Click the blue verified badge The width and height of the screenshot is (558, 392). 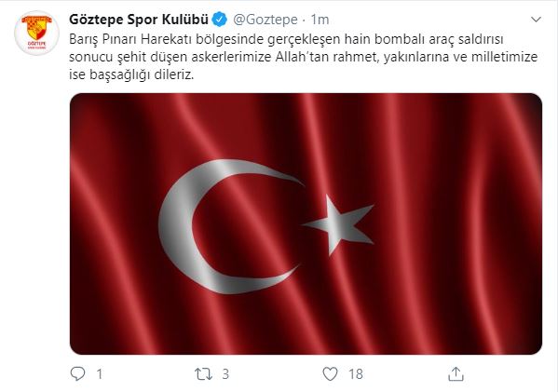220,20
